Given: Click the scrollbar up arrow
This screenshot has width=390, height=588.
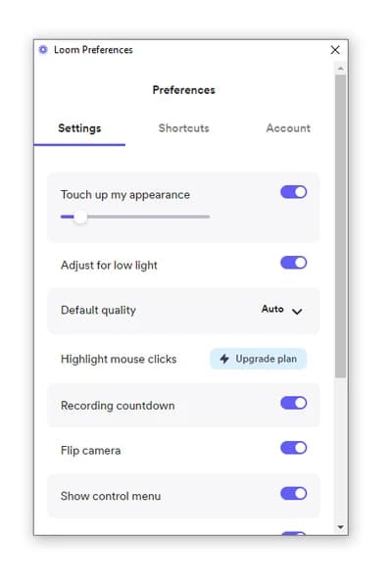Looking at the screenshot, I should point(340,69).
